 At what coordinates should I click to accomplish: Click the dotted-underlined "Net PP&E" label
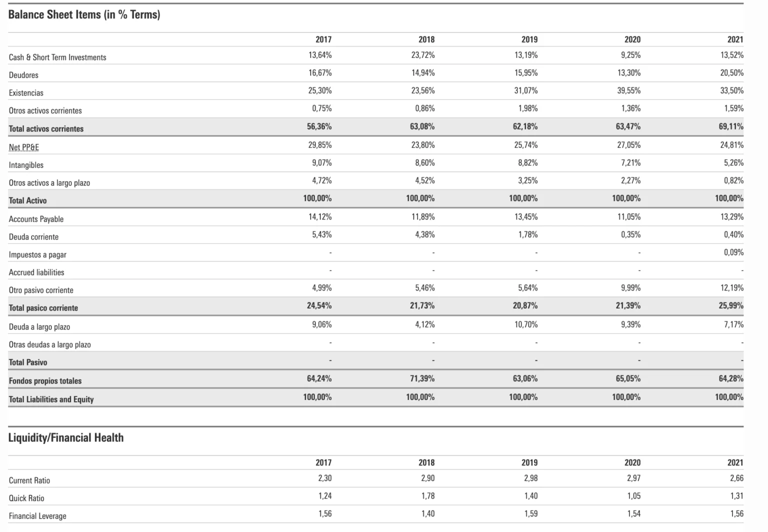(24, 147)
